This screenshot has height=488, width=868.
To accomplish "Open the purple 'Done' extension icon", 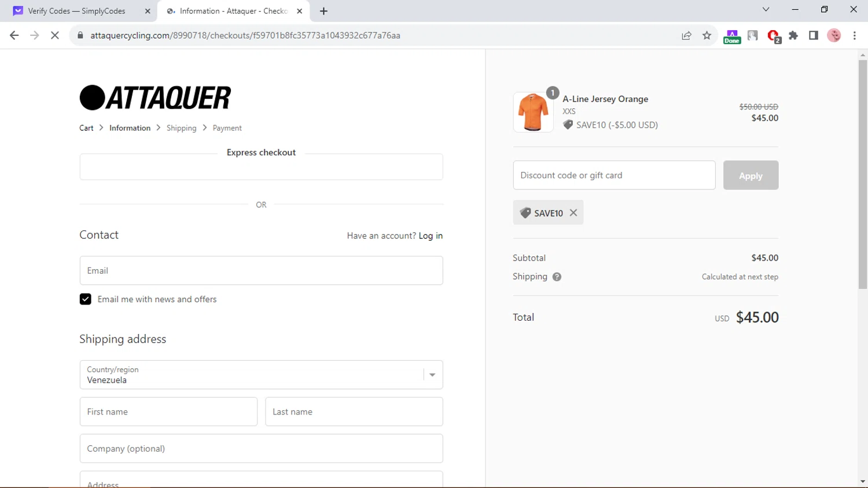I will coord(732,36).
